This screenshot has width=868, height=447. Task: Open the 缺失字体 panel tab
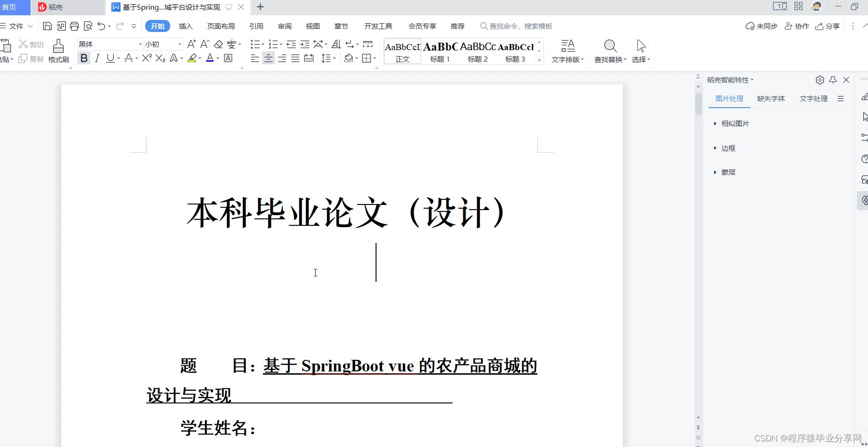point(771,98)
